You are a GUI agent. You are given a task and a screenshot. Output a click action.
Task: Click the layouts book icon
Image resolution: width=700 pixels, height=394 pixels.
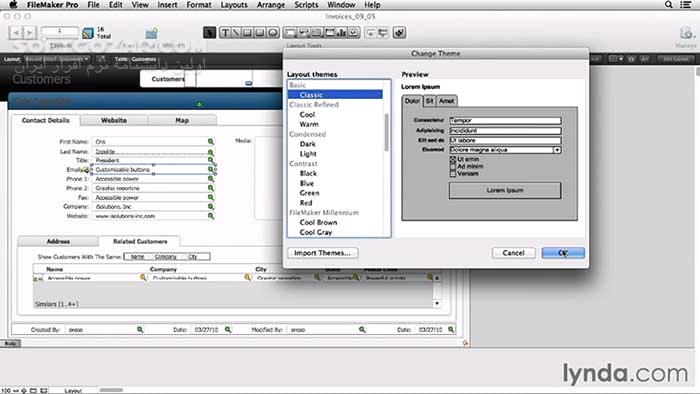(x=88, y=33)
